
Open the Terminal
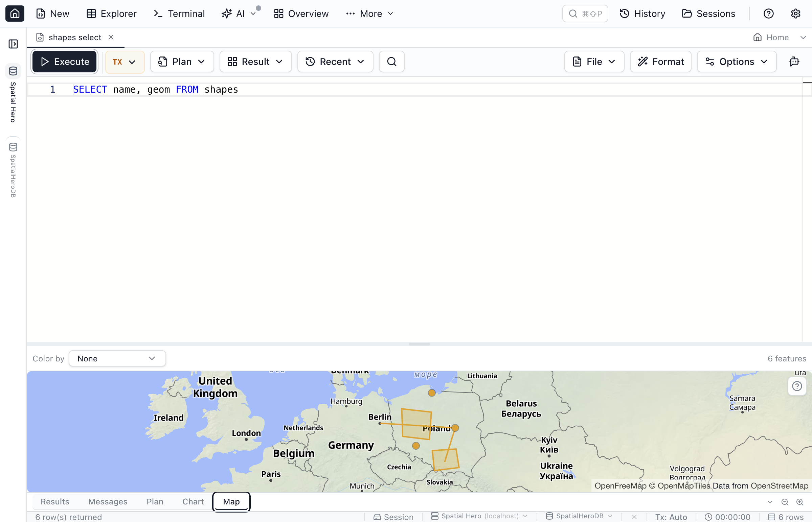pyautogui.click(x=179, y=14)
